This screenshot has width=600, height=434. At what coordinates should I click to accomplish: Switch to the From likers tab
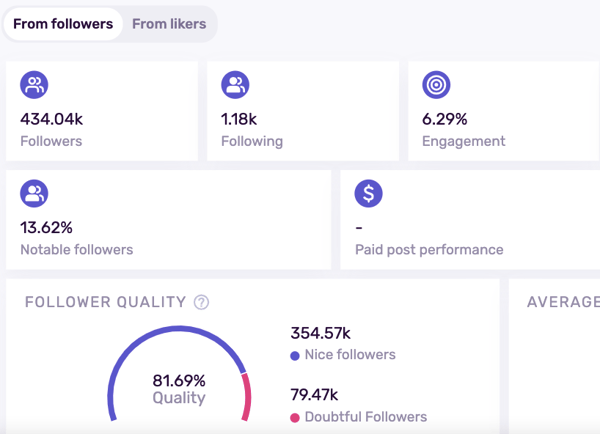(170, 24)
